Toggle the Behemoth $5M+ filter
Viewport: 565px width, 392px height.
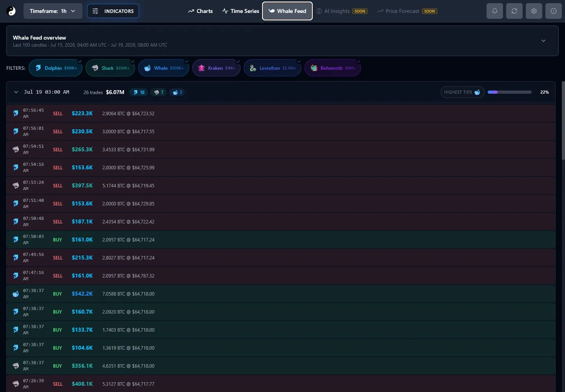pyautogui.click(x=333, y=68)
